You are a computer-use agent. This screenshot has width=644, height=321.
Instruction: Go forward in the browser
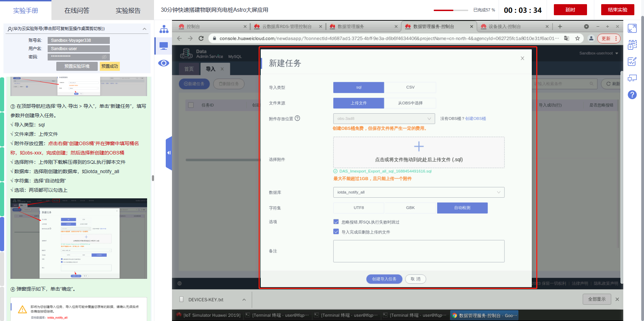point(190,38)
